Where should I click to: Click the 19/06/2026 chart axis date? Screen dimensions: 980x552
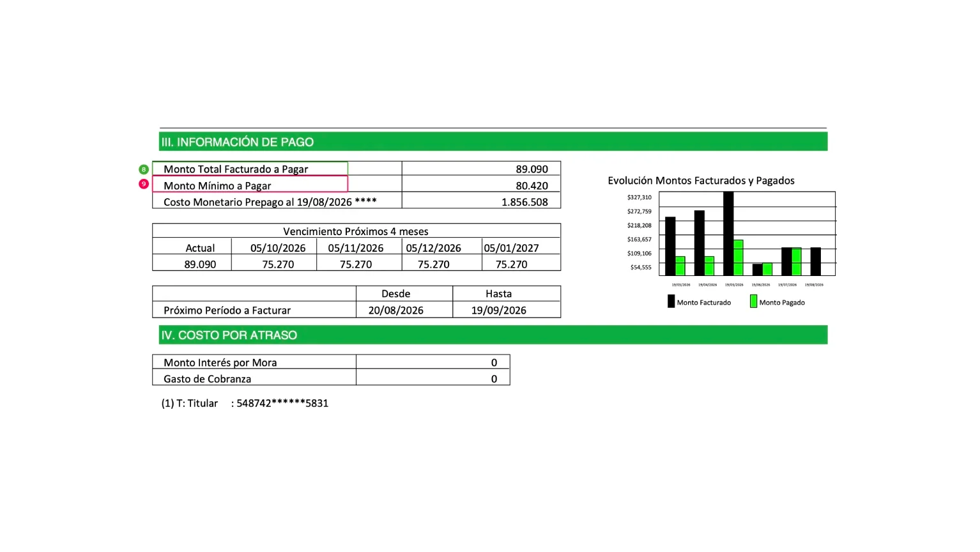(761, 285)
